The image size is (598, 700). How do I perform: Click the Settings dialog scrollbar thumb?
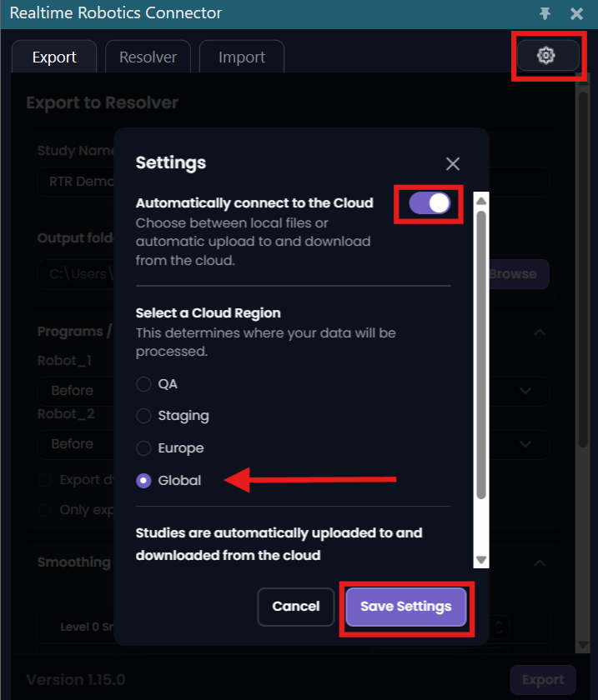coord(481,355)
